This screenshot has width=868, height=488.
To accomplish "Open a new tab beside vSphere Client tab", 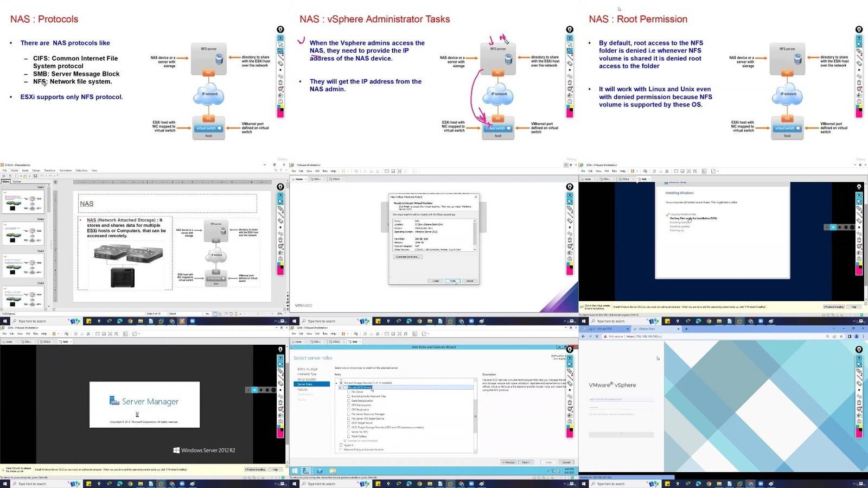I will (x=686, y=329).
